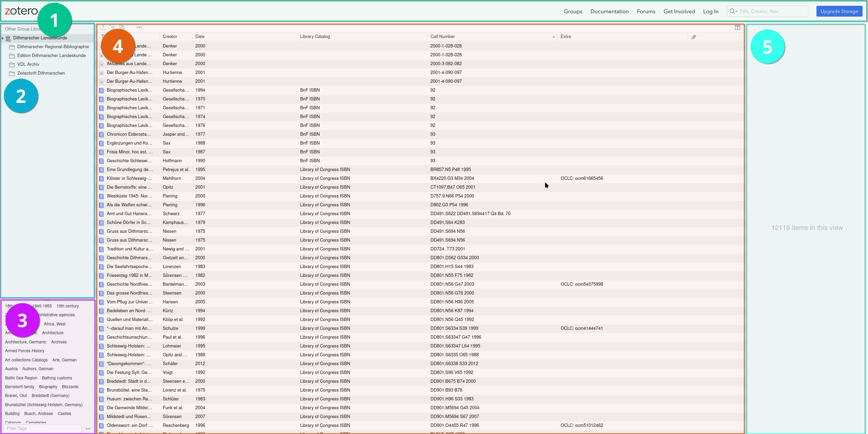Viewport: 868px width, 434px height.
Task: Click call number DD491.S622 DD491.S694417 Q4 Bd. 70
Action: [470, 214]
